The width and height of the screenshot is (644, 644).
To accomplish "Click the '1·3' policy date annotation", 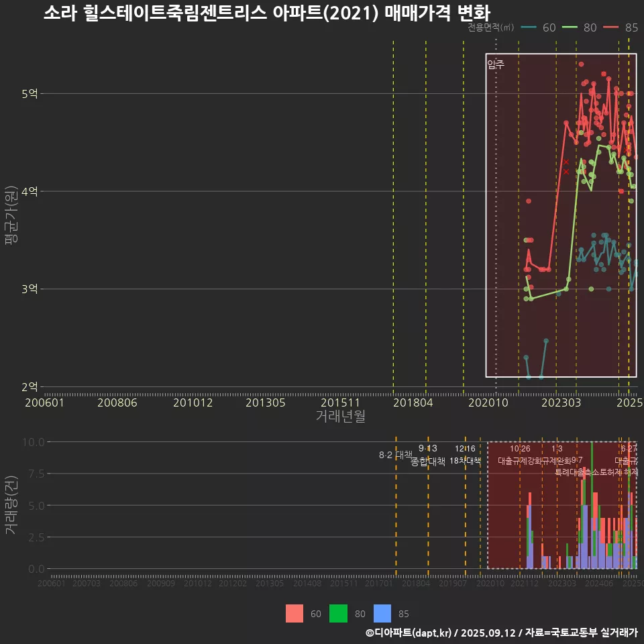I will [557, 449].
